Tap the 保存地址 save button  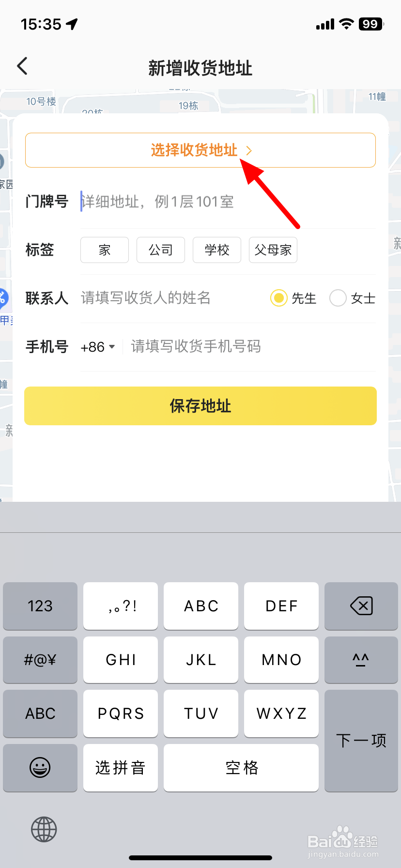coord(200,406)
